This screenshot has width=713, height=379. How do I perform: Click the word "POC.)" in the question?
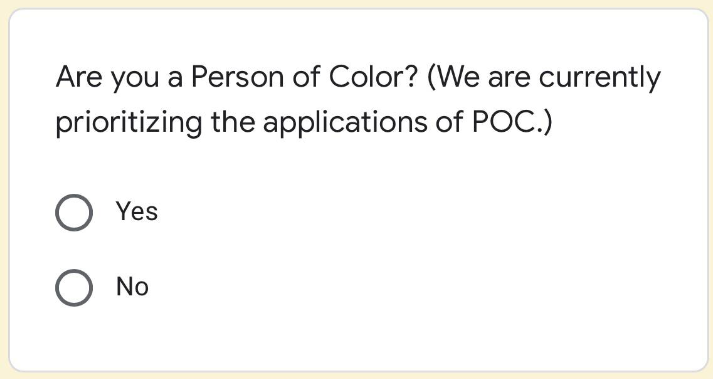pos(512,122)
